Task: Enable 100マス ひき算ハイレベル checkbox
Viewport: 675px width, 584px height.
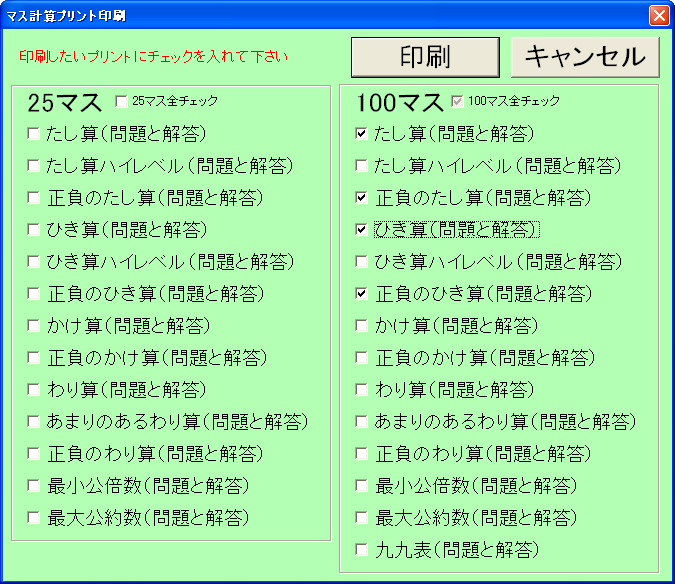Action: [362, 262]
